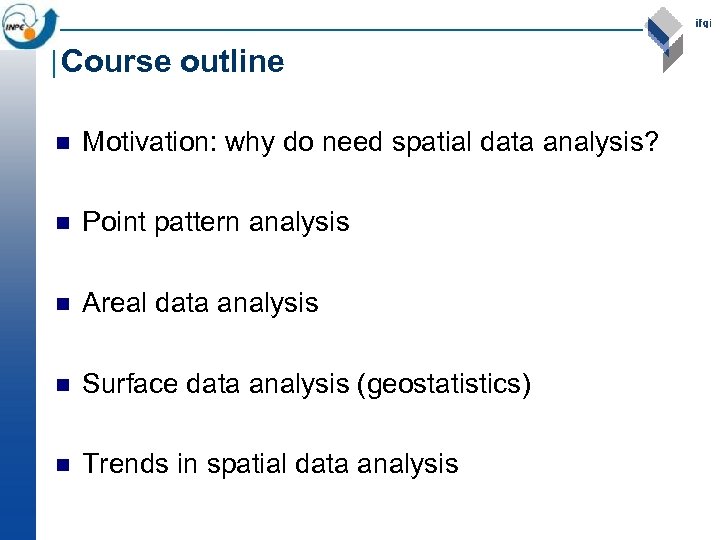Open the "Motivation: why do need spatial" line
The width and height of the screenshot is (720, 540).
pos(370,143)
